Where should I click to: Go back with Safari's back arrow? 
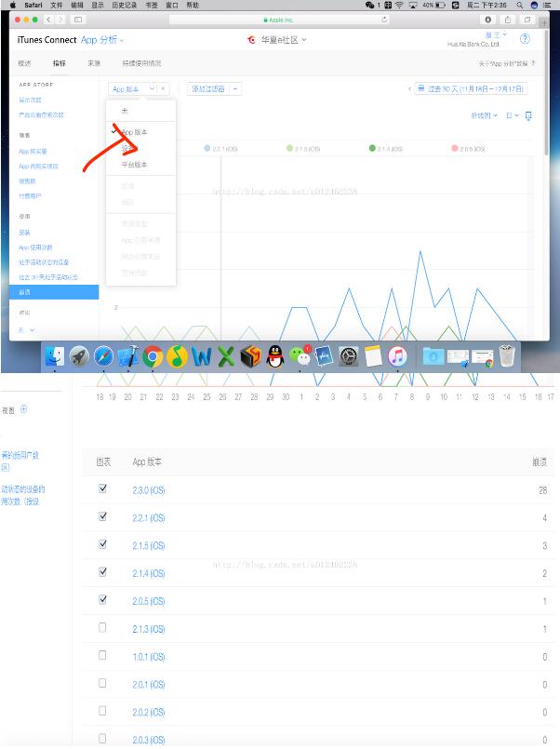click(x=48, y=20)
